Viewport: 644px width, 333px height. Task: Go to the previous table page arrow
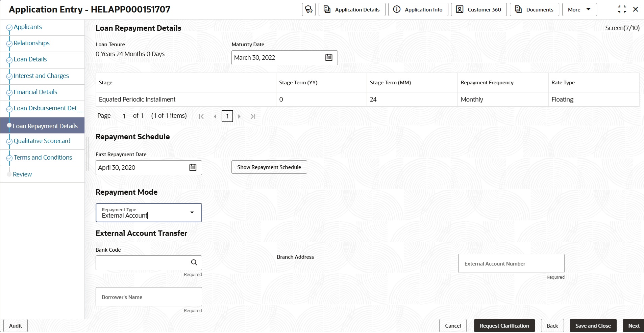click(215, 116)
